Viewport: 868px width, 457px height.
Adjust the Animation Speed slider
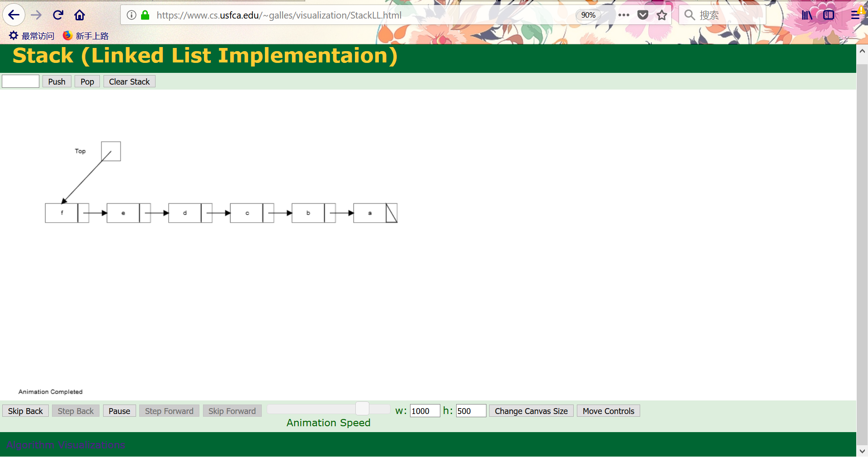(x=362, y=409)
